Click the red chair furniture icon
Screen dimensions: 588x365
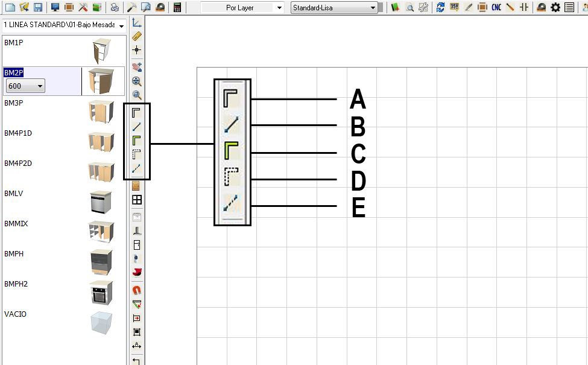137,272
